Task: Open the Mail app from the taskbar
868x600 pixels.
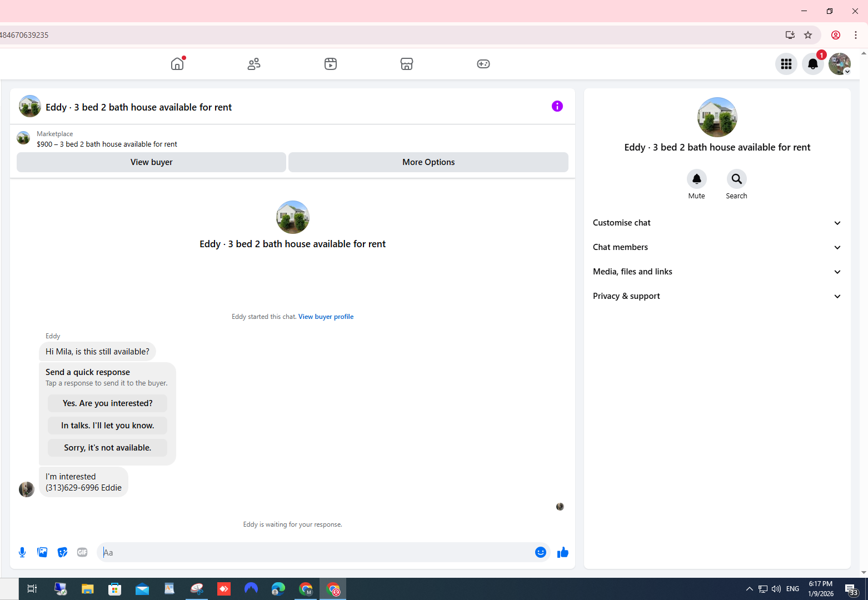Action: (x=142, y=589)
